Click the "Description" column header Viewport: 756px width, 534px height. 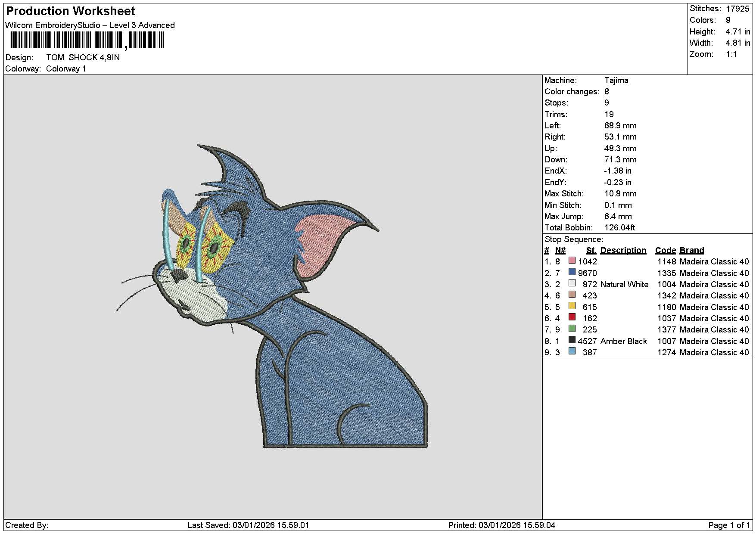click(x=623, y=251)
